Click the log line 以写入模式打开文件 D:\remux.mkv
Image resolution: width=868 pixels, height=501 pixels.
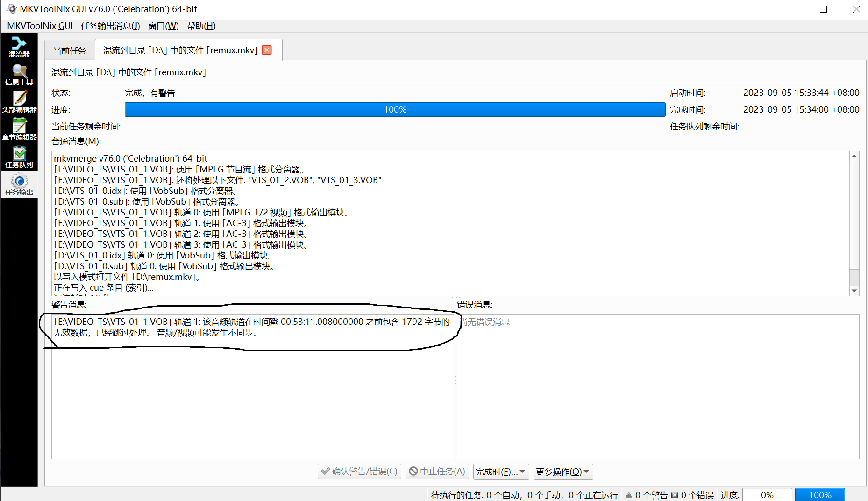point(127,277)
